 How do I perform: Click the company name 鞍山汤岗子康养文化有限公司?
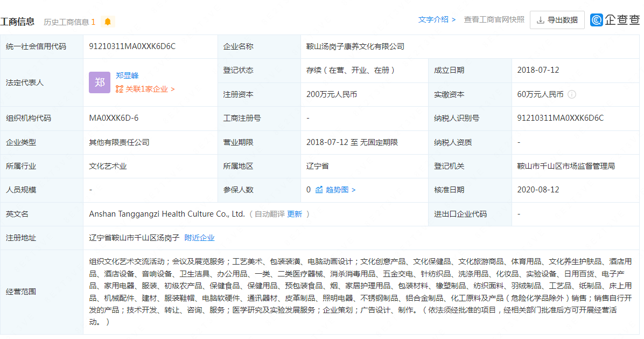[355, 46]
